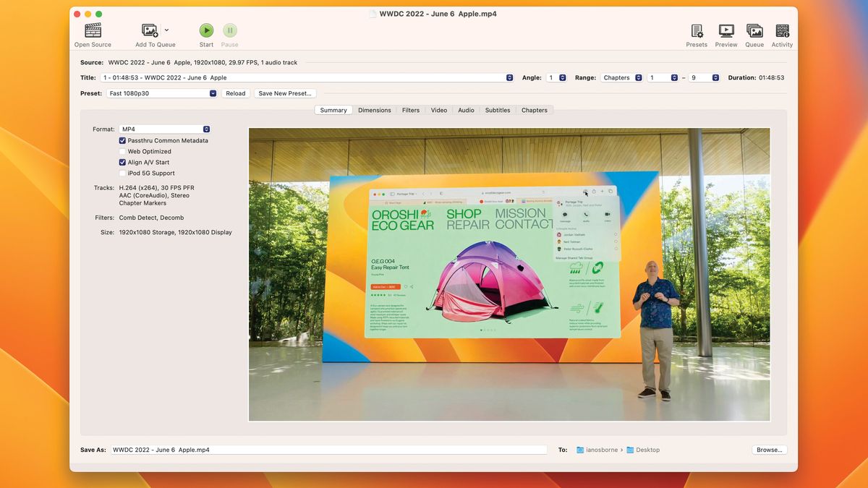The height and width of the screenshot is (488, 868).
Task: Click the Add To Queue icon
Action: pyautogui.click(x=150, y=31)
